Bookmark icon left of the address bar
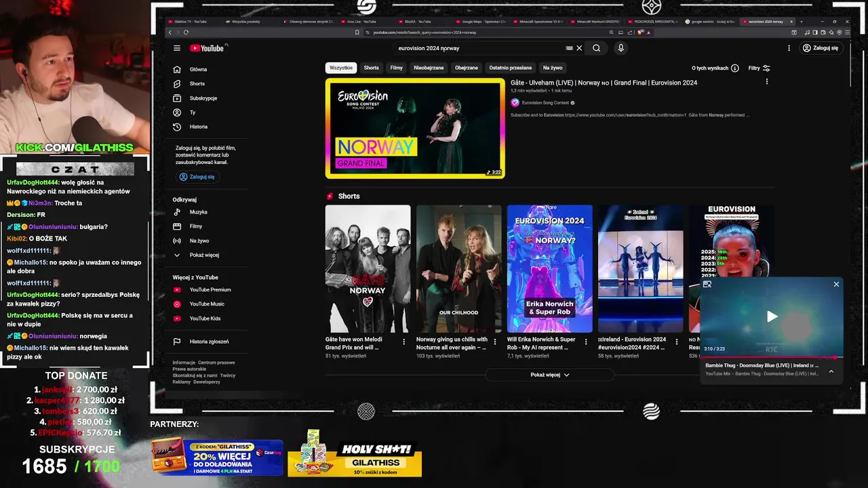Viewport: 868px width, 488px height. pos(357,33)
